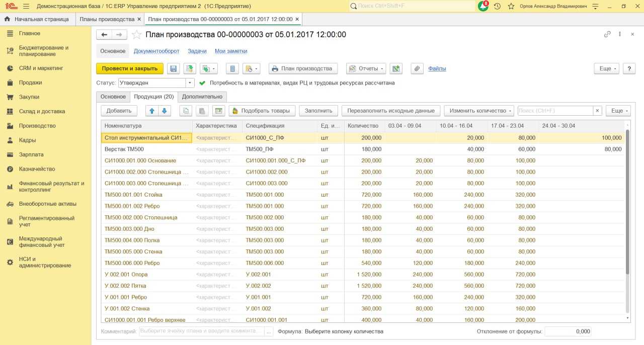The height and width of the screenshot is (345, 644).
Task: Click the get link chain icon
Action: [x=607, y=34]
